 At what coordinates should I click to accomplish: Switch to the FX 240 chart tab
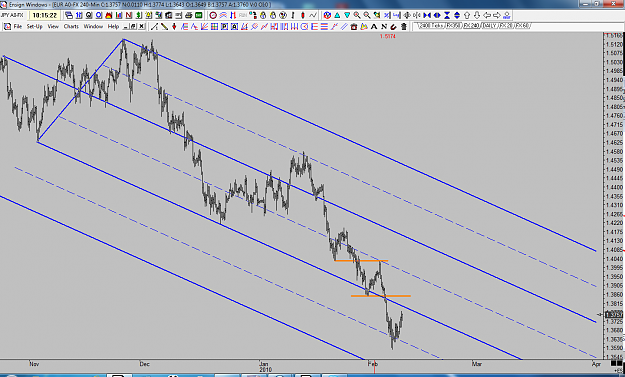(x=471, y=26)
